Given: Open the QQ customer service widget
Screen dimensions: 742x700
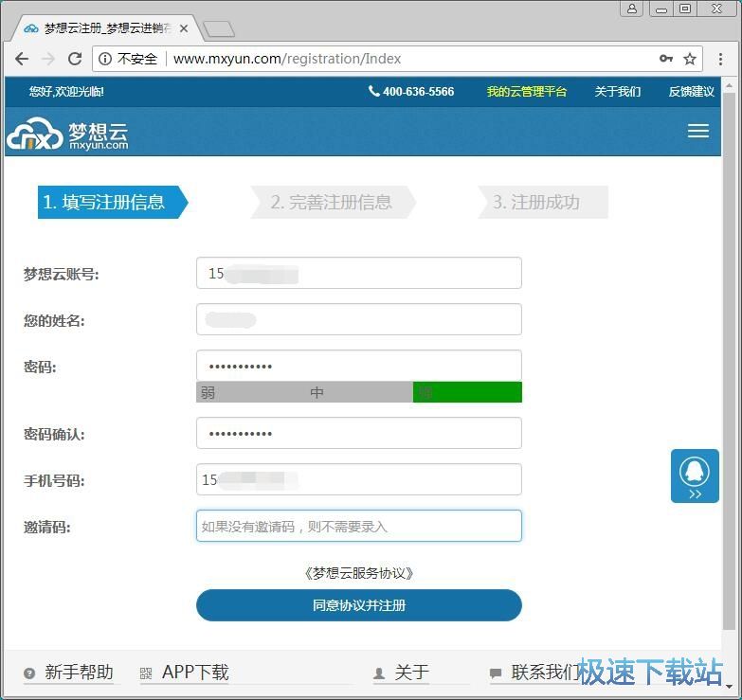Looking at the screenshot, I should [695, 476].
